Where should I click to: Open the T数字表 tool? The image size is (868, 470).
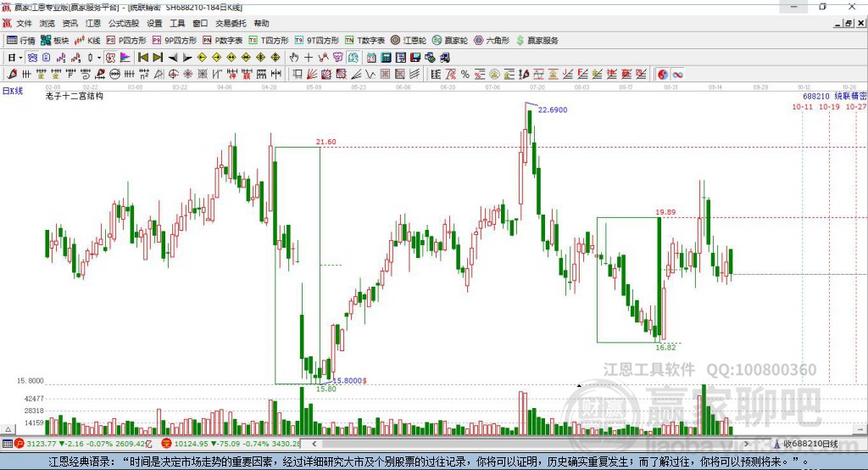click(x=364, y=41)
